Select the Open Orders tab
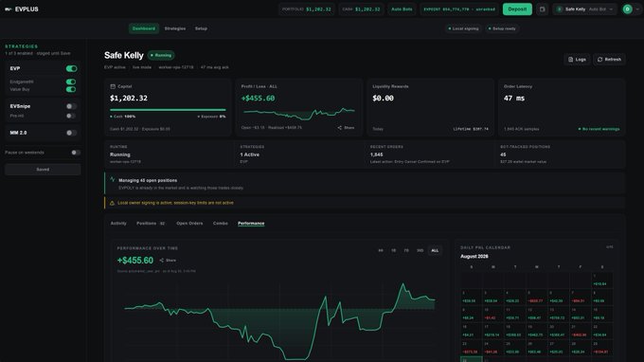The height and width of the screenshot is (362, 644). 189,224
